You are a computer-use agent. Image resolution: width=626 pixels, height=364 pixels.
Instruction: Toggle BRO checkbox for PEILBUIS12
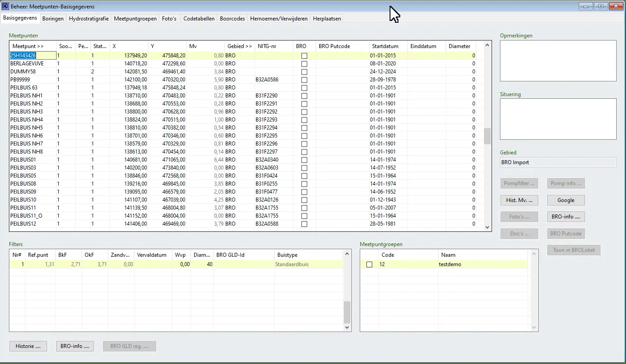pos(304,224)
